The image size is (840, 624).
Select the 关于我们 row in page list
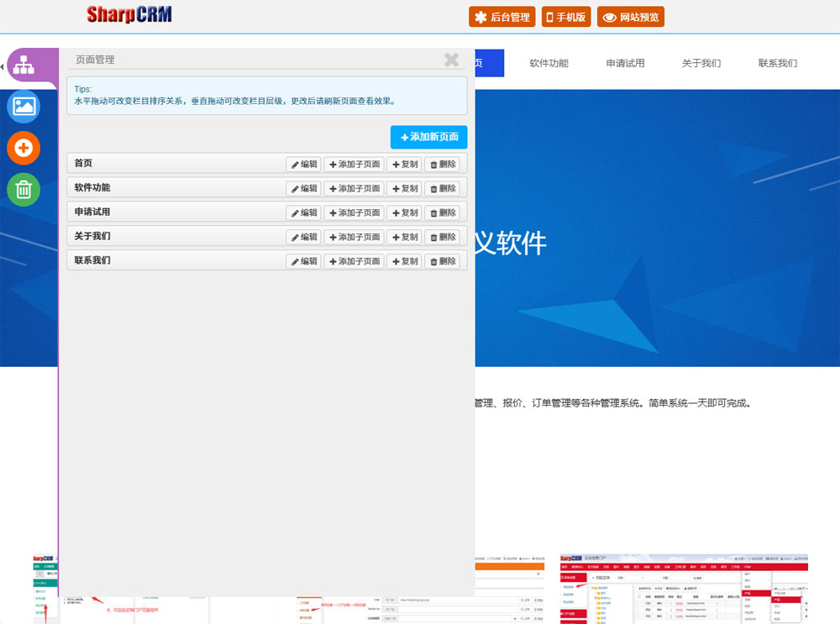click(168, 237)
